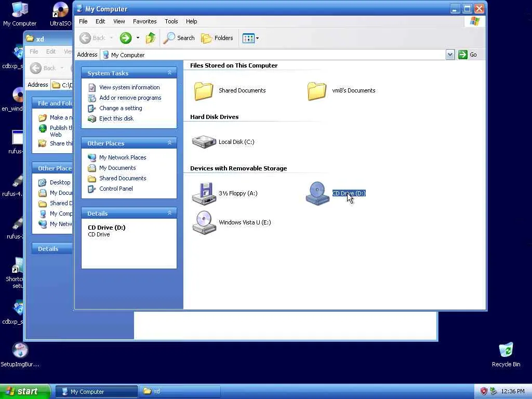Open the Favorites menu
532x399 pixels.
click(145, 21)
